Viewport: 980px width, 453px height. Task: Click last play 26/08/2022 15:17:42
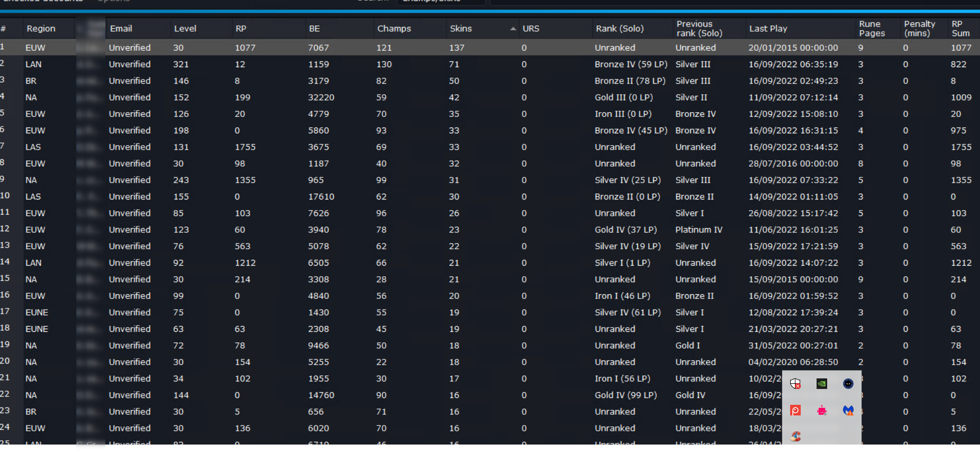(793, 213)
